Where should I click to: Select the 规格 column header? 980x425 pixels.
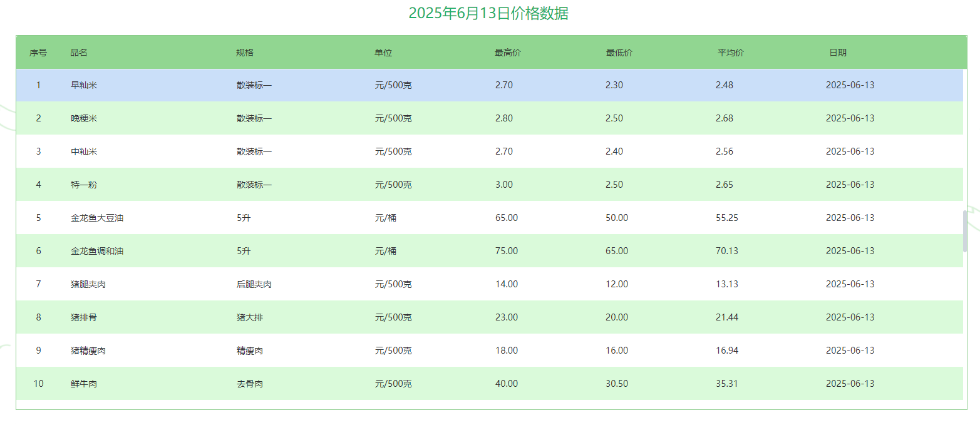pyautogui.click(x=245, y=53)
